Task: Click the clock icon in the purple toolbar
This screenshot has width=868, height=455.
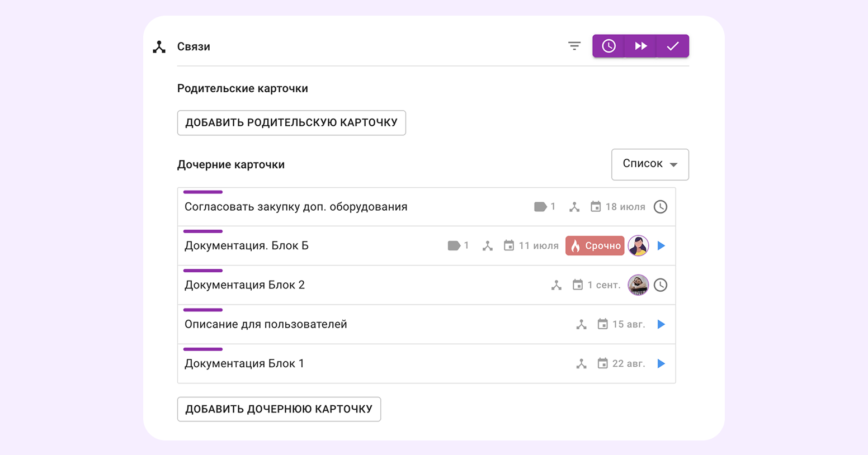Action: pos(608,46)
